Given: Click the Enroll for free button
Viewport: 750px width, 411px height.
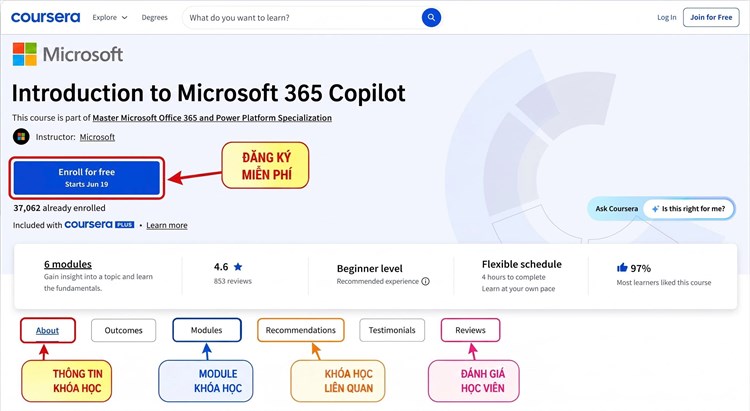Looking at the screenshot, I should coord(87,178).
